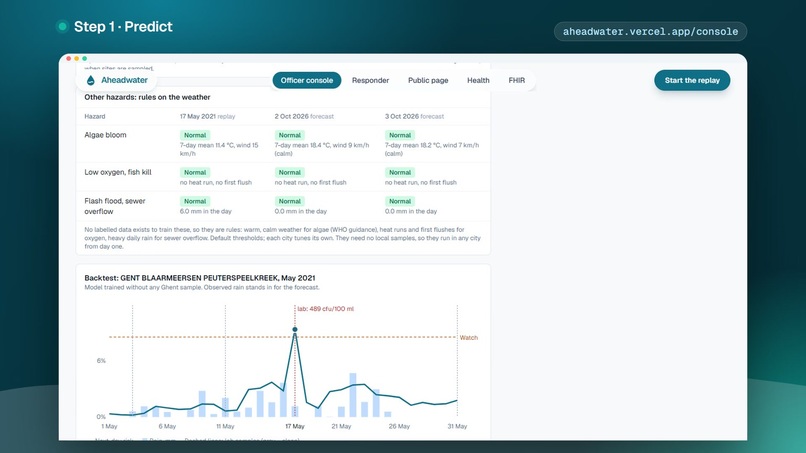Open the Responder tab
Viewport: 806px width, 453px height.
click(370, 80)
